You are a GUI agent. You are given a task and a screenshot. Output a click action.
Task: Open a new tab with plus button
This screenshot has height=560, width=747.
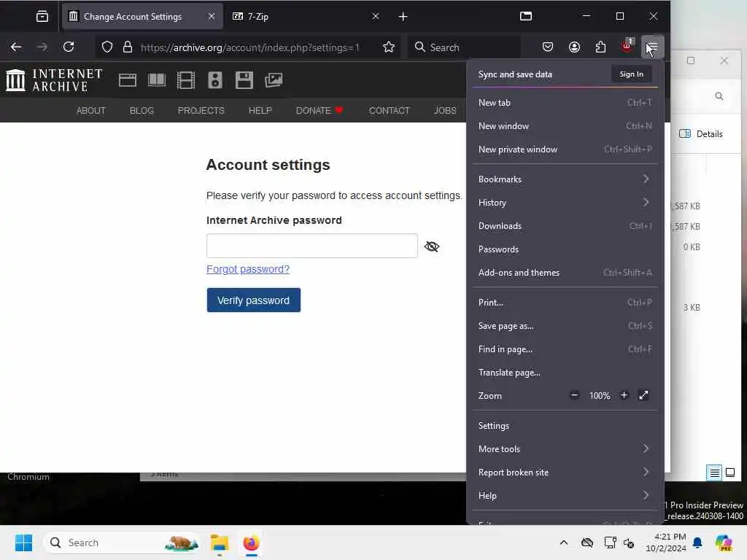(x=403, y=17)
